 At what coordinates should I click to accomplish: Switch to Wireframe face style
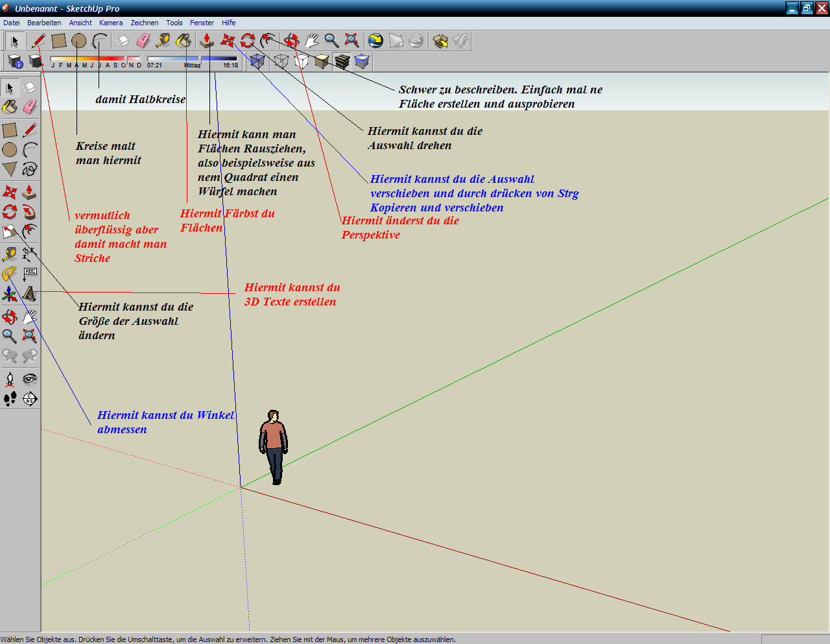281,62
